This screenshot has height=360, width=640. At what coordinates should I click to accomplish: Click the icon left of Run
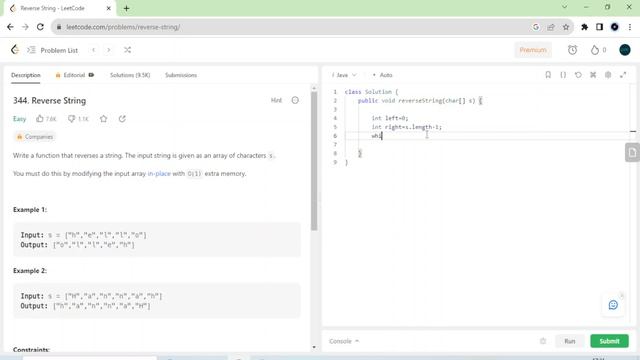pyautogui.click(x=543, y=341)
